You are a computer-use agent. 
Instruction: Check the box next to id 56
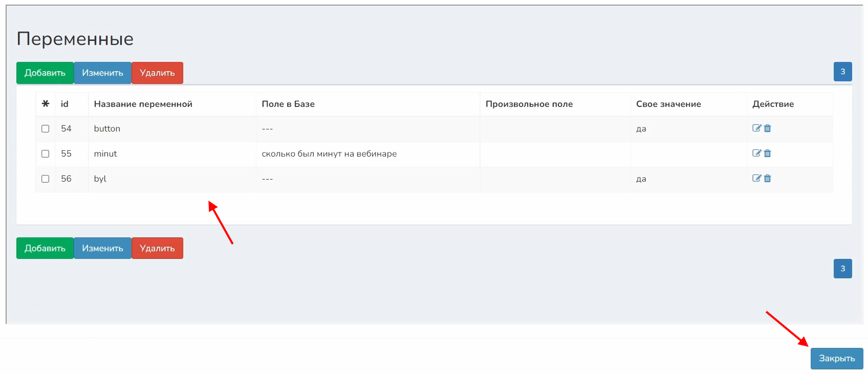click(46, 179)
